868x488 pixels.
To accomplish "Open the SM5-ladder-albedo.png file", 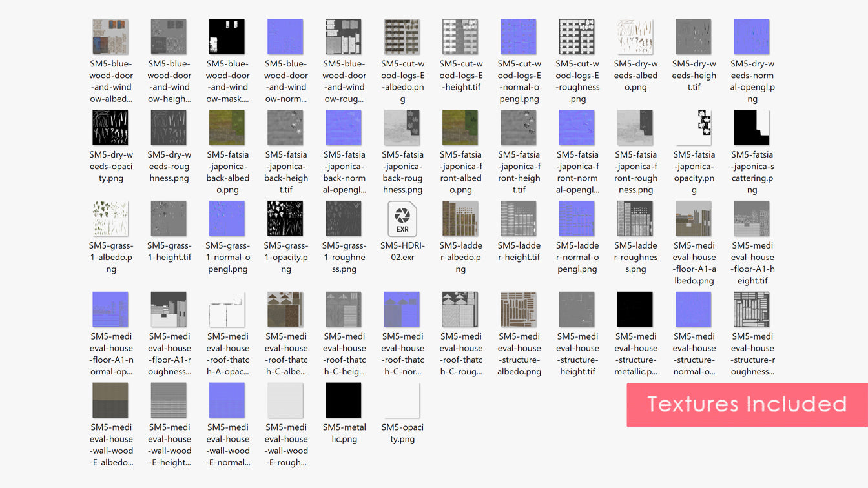I will [460, 219].
